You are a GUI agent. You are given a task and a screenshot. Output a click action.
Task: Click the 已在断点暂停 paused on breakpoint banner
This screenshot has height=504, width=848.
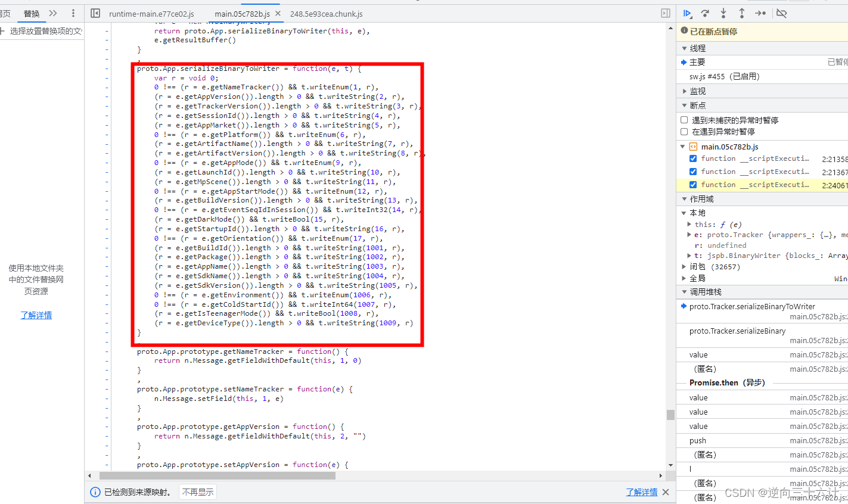(762, 32)
